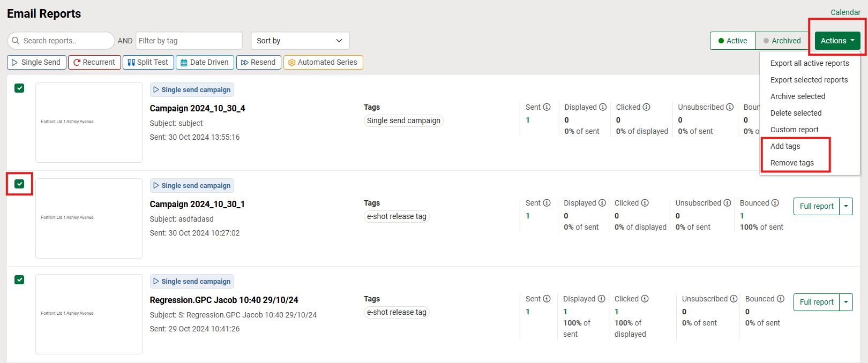Click the Filter by tag input field
This screenshot has width=868, height=363.
pos(189,41)
